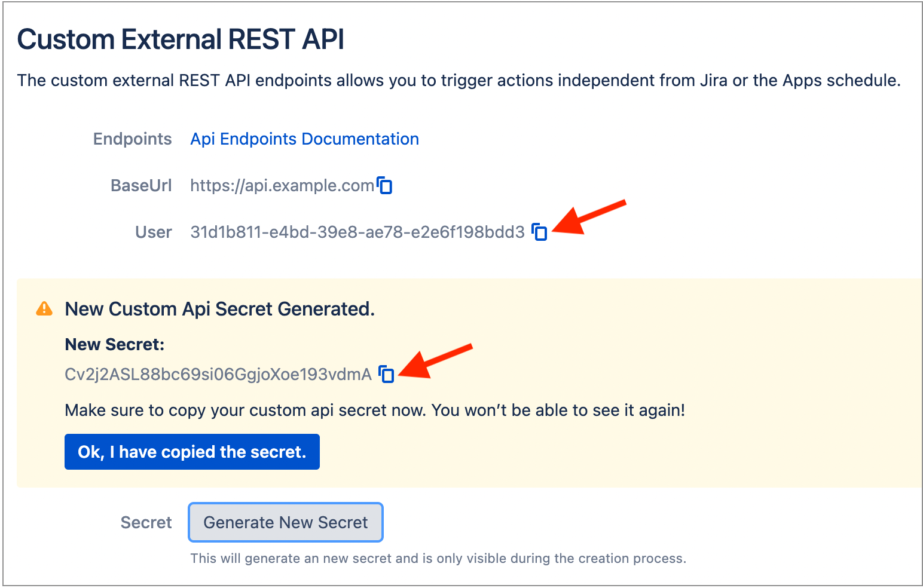Image resolution: width=923 pixels, height=588 pixels.
Task: Confirm with 'Ok, I have copied the secret'
Action: (192, 452)
